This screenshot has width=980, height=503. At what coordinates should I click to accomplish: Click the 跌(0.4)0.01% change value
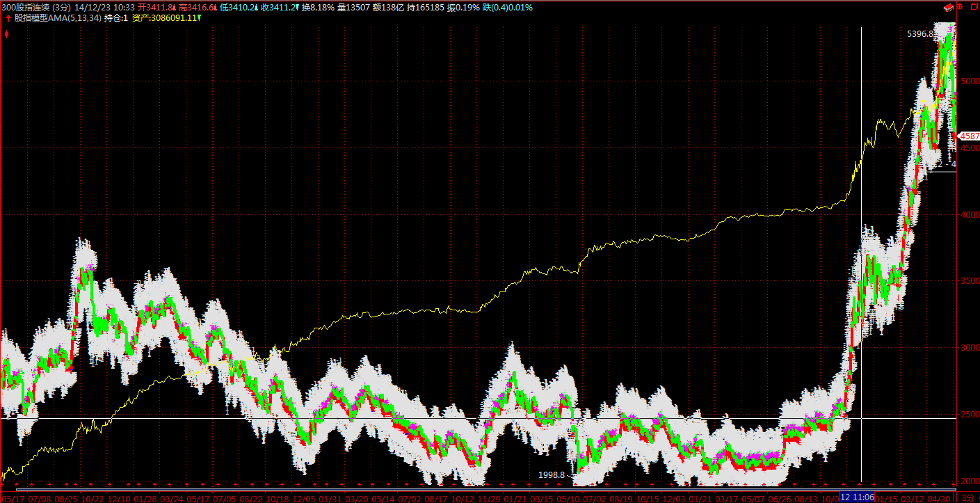[508, 7]
